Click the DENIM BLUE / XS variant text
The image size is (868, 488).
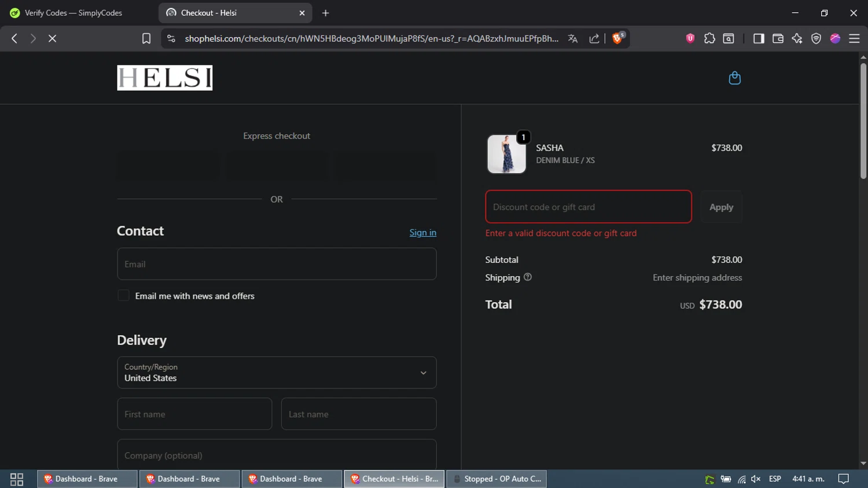click(565, 160)
